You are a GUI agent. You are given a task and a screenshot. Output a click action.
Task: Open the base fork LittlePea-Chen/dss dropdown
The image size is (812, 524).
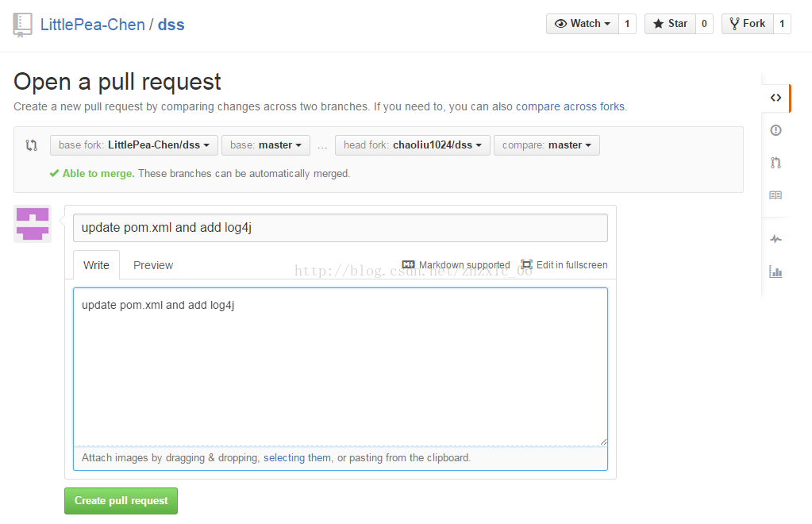click(x=133, y=145)
